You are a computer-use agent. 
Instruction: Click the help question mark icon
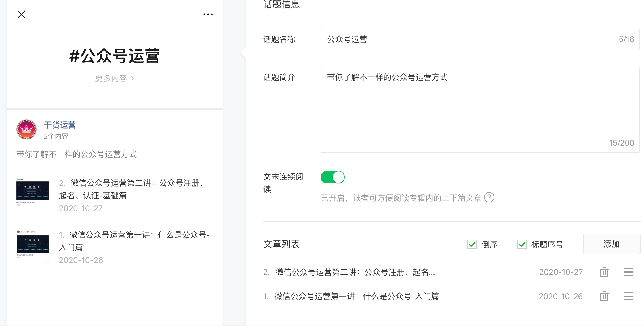pos(489,198)
